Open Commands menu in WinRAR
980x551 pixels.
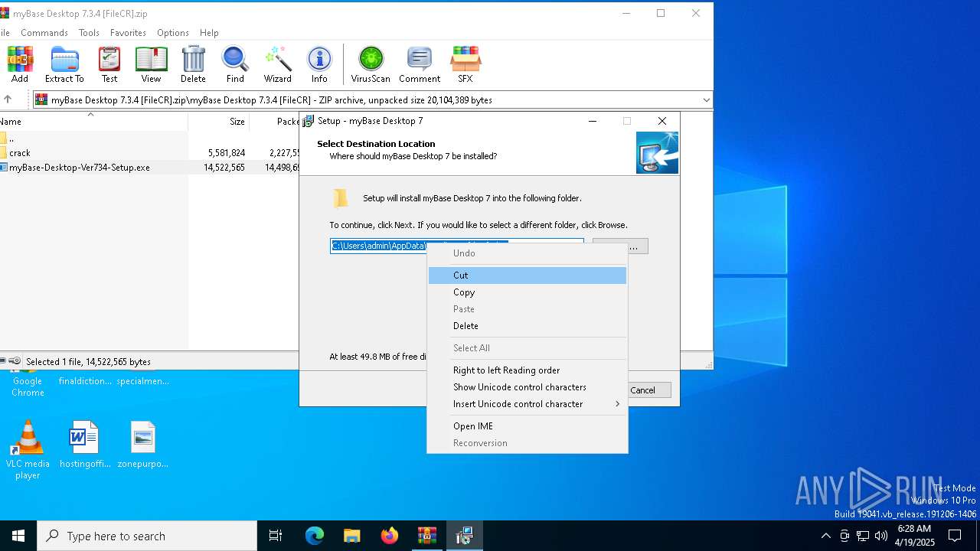coord(44,33)
